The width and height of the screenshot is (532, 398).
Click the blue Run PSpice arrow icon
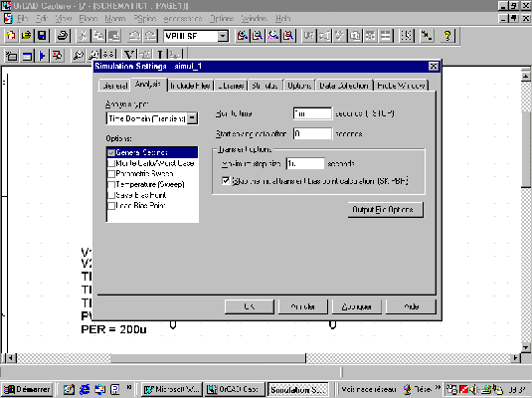(43, 56)
